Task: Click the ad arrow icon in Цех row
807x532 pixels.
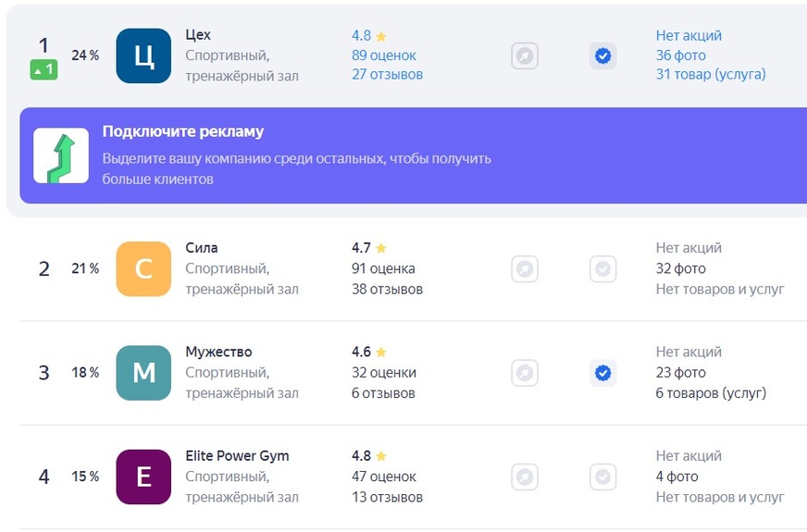Action: tap(525, 56)
